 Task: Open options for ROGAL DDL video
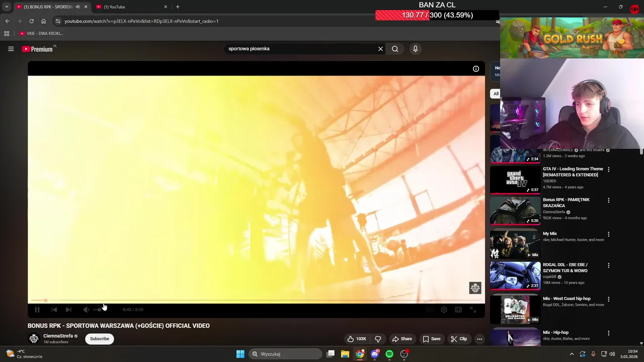coord(608,265)
